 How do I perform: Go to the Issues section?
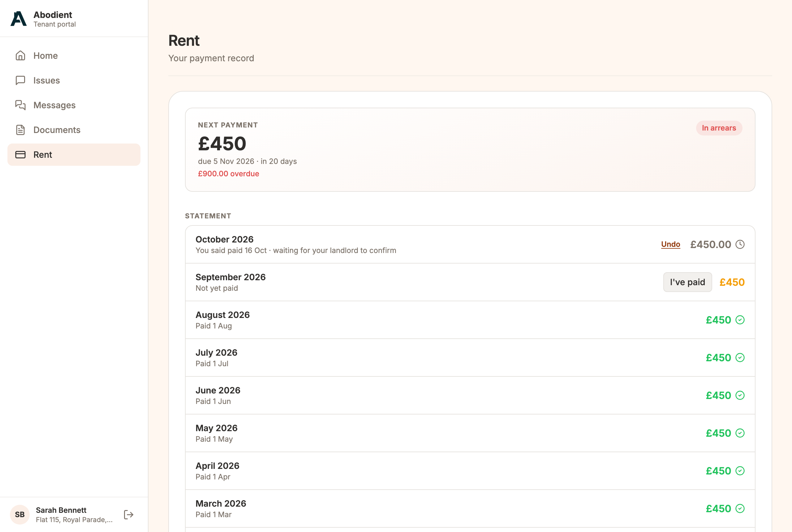click(x=74, y=80)
